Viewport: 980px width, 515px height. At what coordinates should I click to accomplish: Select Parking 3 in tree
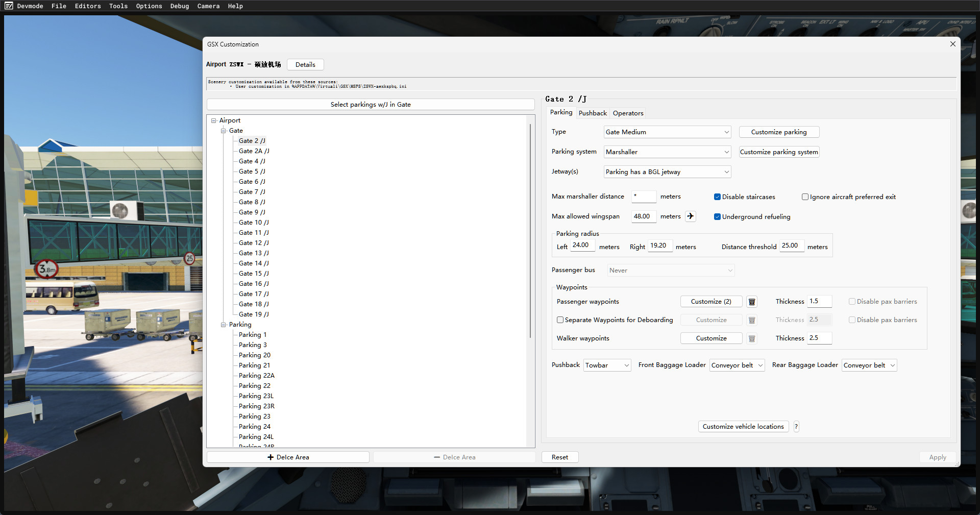pyautogui.click(x=253, y=345)
